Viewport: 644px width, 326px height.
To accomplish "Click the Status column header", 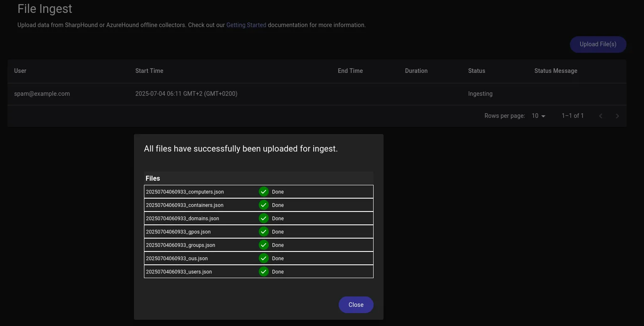I will (x=476, y=71).
